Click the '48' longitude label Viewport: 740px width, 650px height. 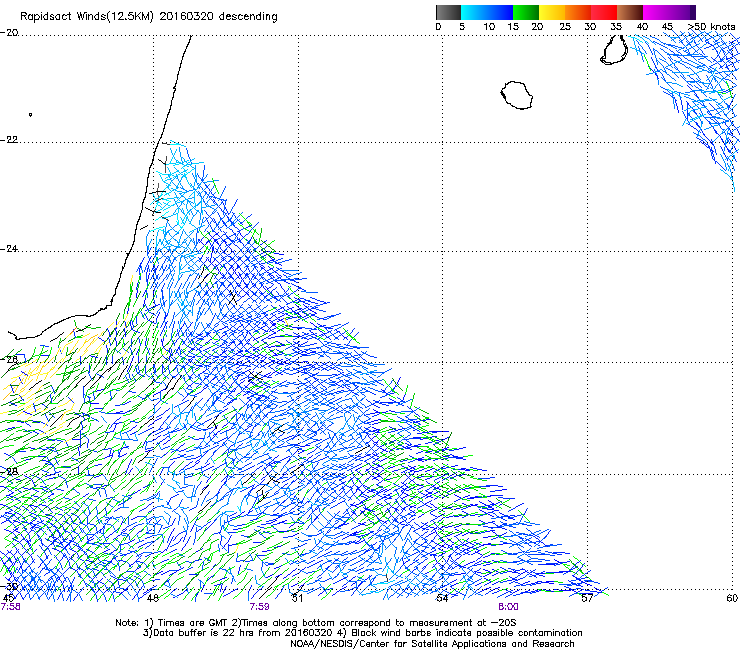coord(152,598)
